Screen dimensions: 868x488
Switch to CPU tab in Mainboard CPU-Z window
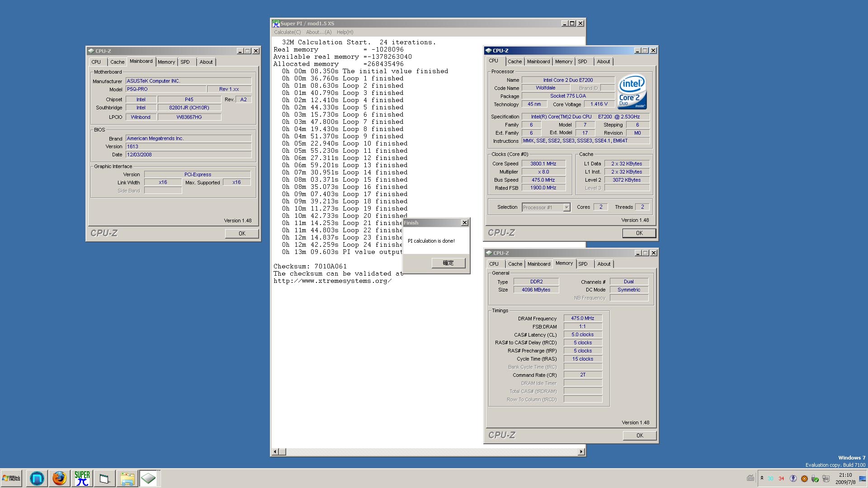pos(96,62)
